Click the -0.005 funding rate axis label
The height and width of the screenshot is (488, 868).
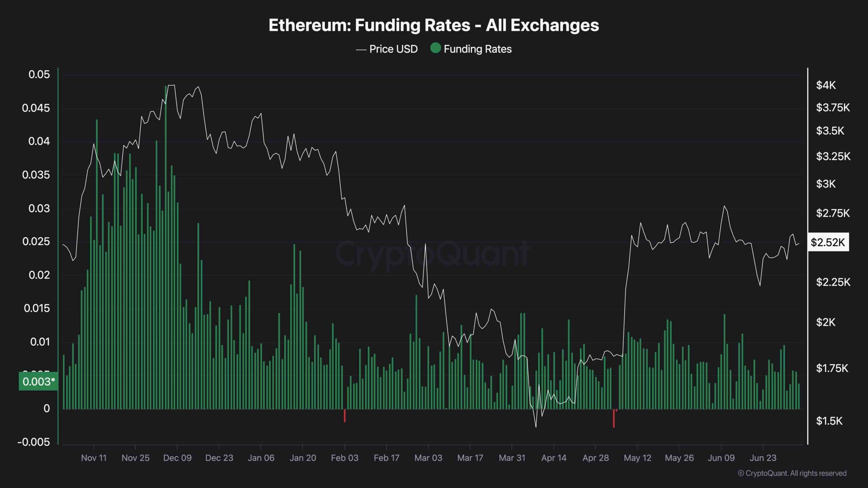tap(34, 442)
